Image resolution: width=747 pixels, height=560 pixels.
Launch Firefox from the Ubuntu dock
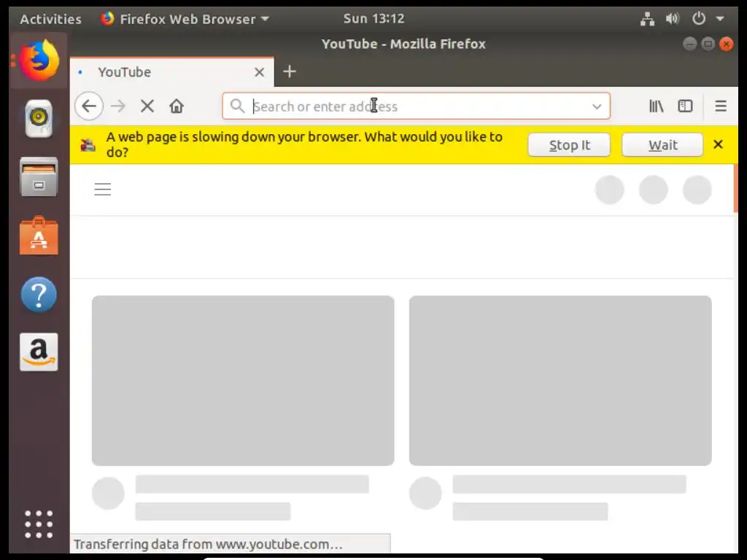click(39, 61)
